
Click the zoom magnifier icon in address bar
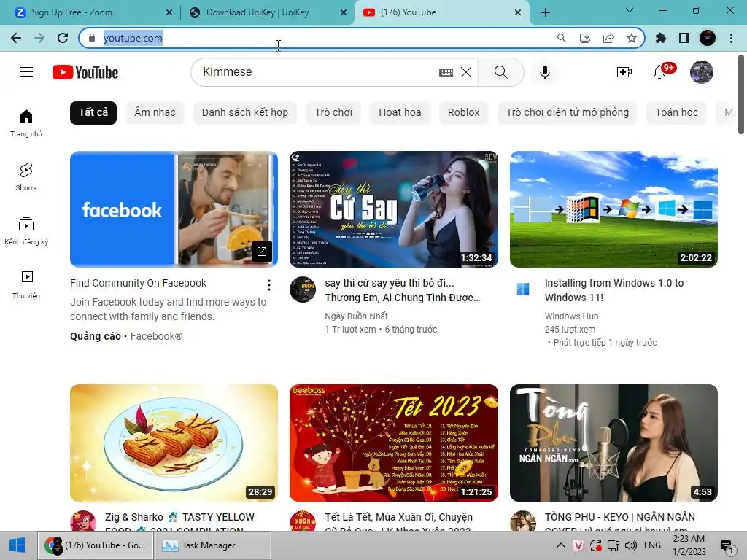pyautogui.click(x=562, y=38)
